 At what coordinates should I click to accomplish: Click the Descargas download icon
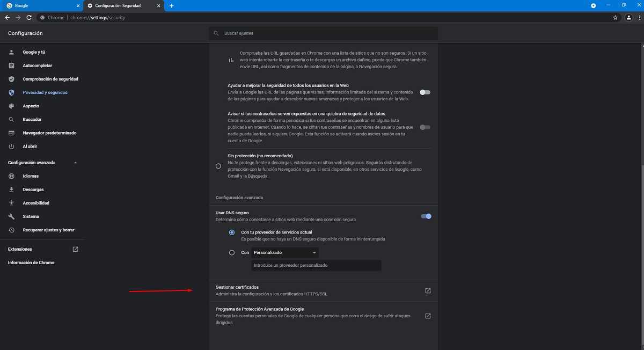11,189
